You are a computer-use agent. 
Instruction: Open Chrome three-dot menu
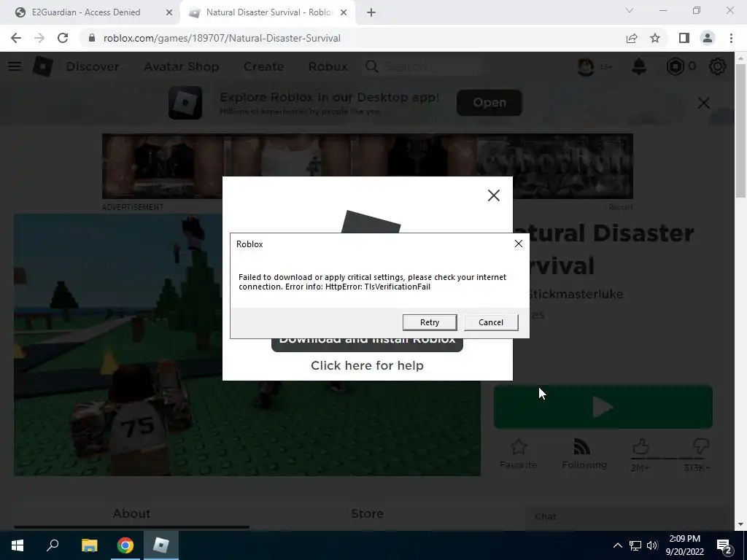click(x=731, y=38)
